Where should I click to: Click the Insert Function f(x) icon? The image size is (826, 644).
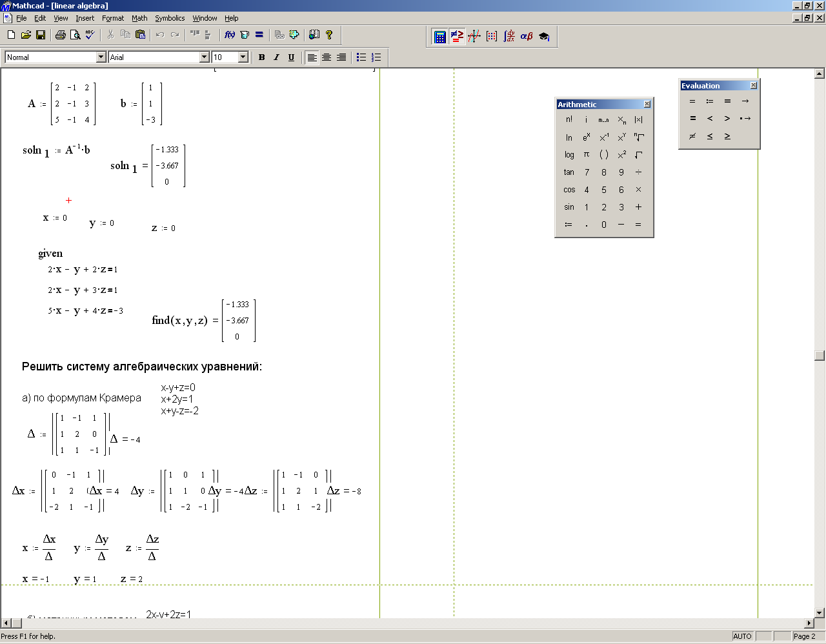tap(230, 35)
